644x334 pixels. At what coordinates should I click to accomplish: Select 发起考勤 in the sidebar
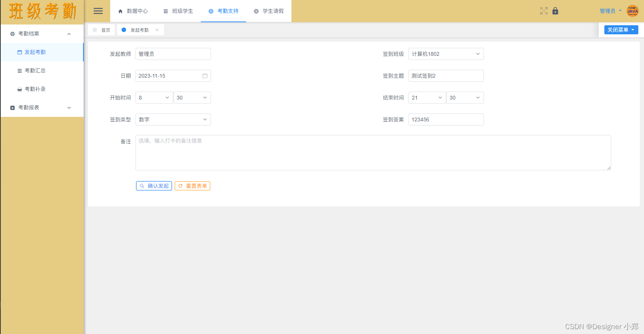(42, 52)
